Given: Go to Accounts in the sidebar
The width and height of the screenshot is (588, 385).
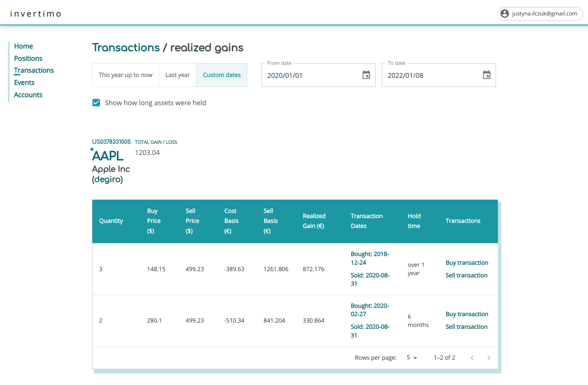Looking at the screenshot, I should (x=28, y=95).
